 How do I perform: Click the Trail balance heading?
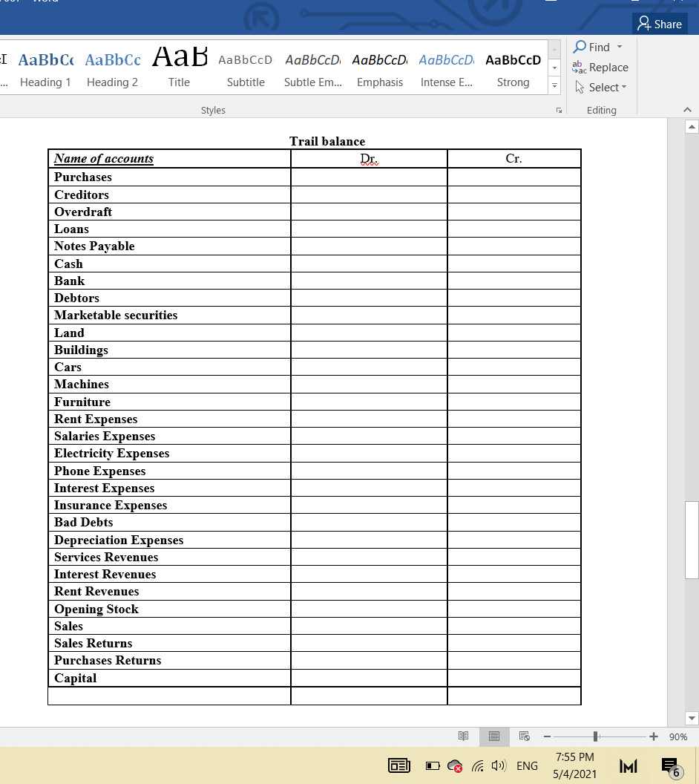327,142
